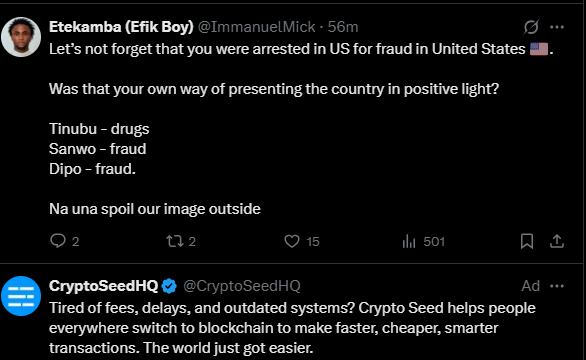Visit Etekamba (Efik Boy) display name
This screenshot has height=360, width=586.
tap(121, 27)
